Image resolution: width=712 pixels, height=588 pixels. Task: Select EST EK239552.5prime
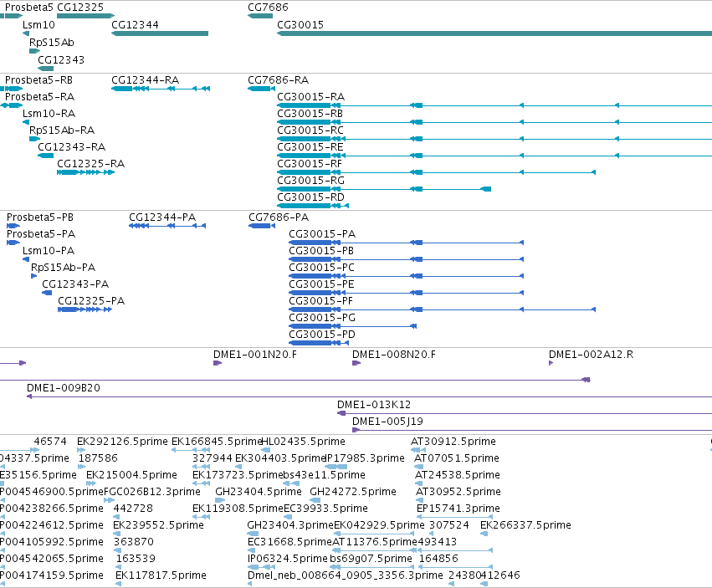[158, 525]
